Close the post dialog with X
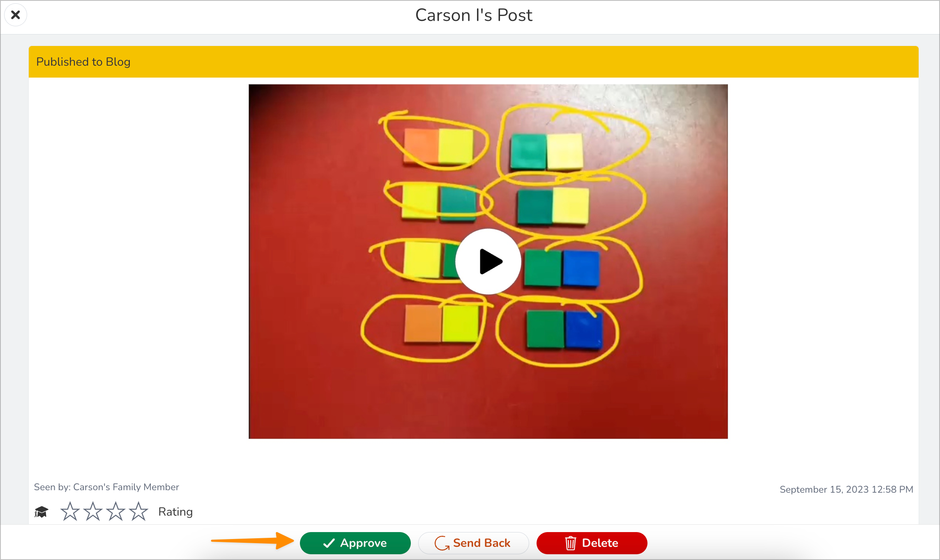The width and height of the screenshot is (940, 560). coord(16,15)
